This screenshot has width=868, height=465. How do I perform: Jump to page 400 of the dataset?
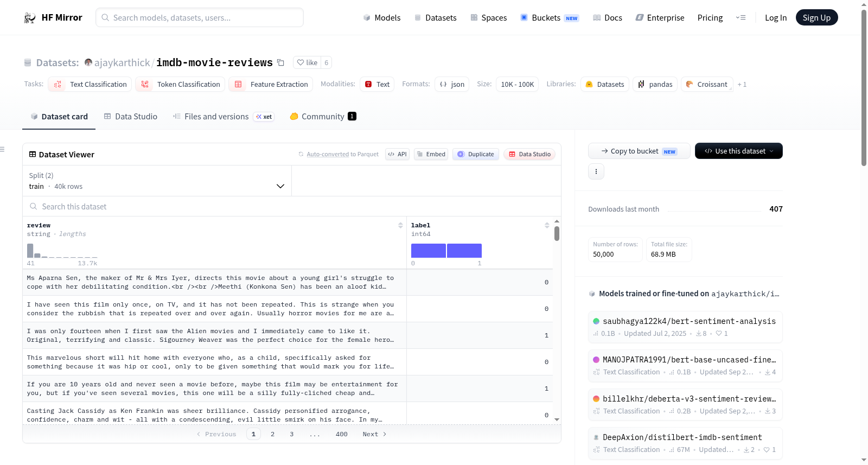pyautogui.click(x=342, y=434)
